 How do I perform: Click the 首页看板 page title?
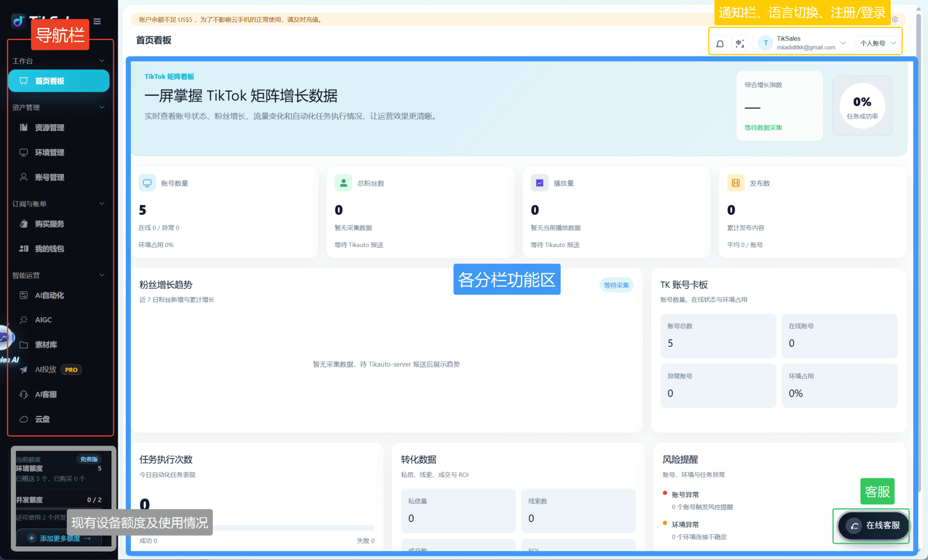pyautogui.click(x=154, y=40)
